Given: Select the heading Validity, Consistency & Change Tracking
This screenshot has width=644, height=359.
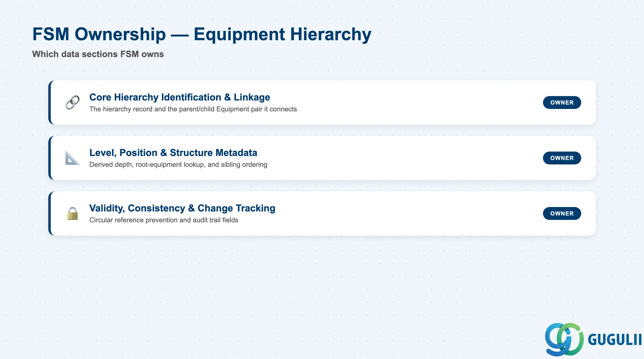Looking at the screenshot, I should tap(182, 208).
